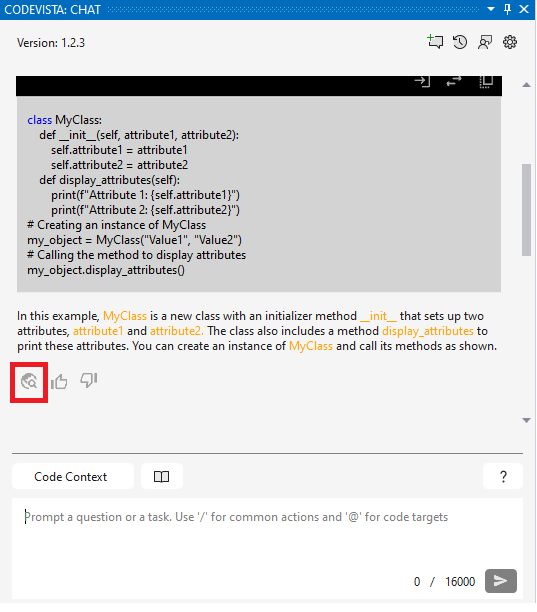This screenshot has width=537, height=612.
Task: Open the prompt library book button
Action: point(162,476)
